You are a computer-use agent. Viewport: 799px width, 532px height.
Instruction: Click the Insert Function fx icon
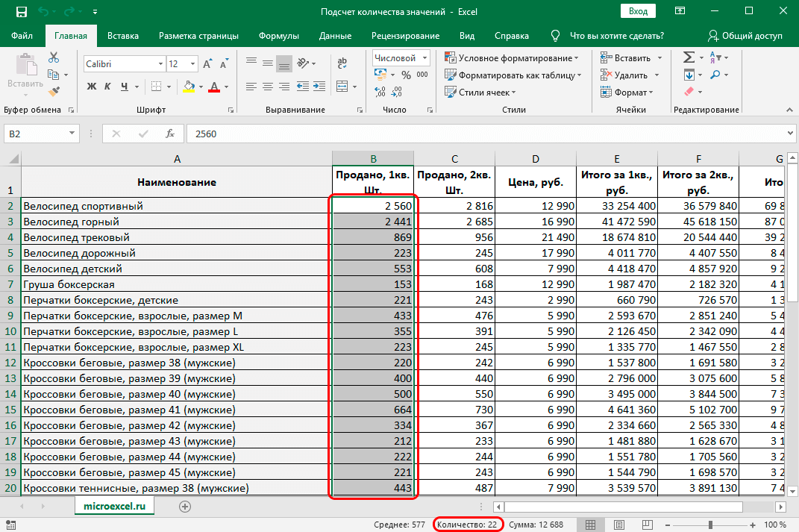pyautogui.click(x=170, y=134)
